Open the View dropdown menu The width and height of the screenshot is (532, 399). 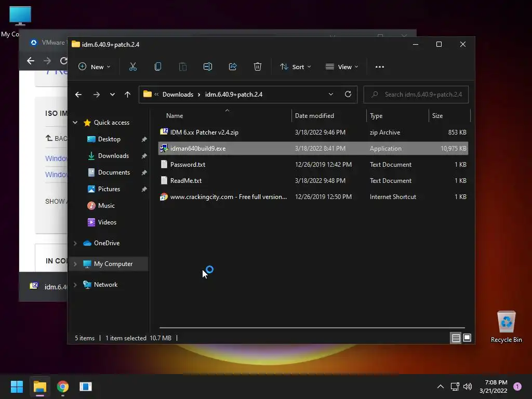(x=342, y=67)
